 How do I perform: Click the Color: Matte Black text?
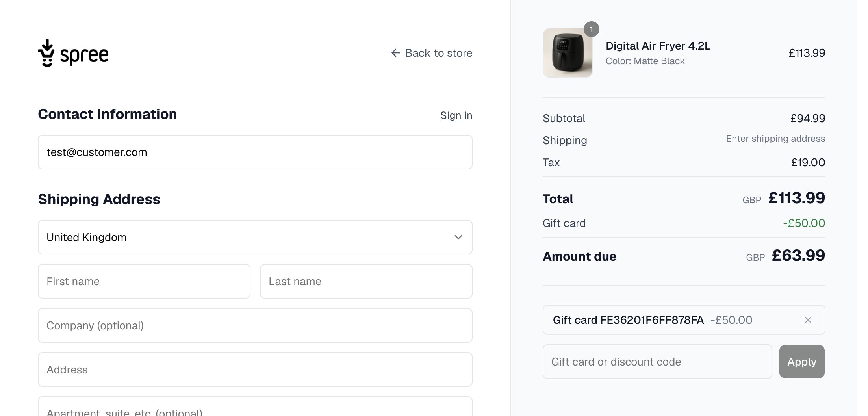coord(645,61)
